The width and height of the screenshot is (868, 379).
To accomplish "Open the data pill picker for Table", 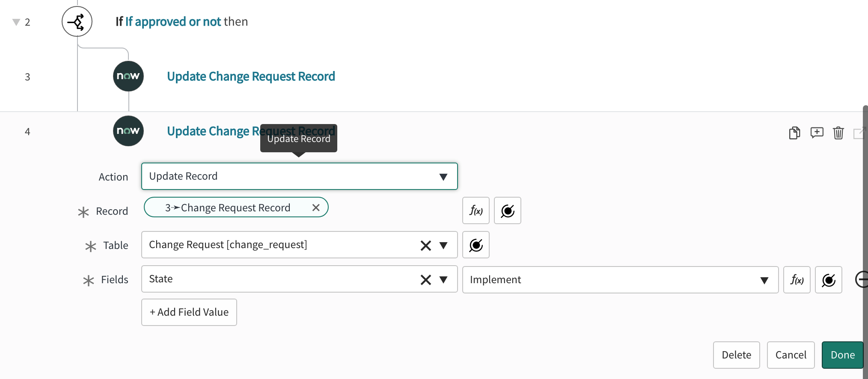I will [x=476, y=245].
